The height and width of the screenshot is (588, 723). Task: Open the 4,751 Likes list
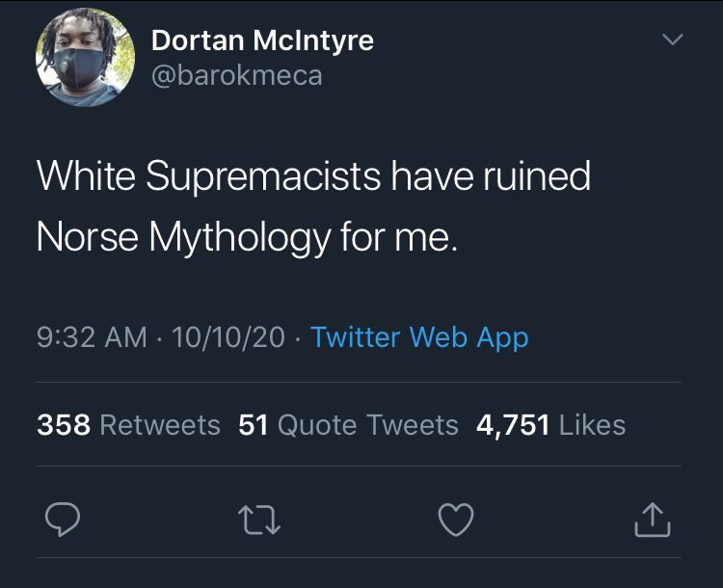(551, 424)
